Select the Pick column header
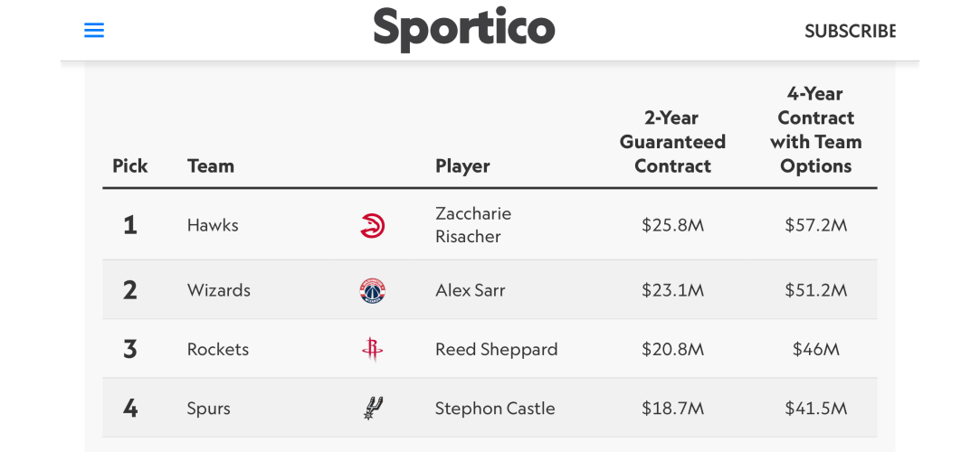The image size is (980, 452). 130,166
